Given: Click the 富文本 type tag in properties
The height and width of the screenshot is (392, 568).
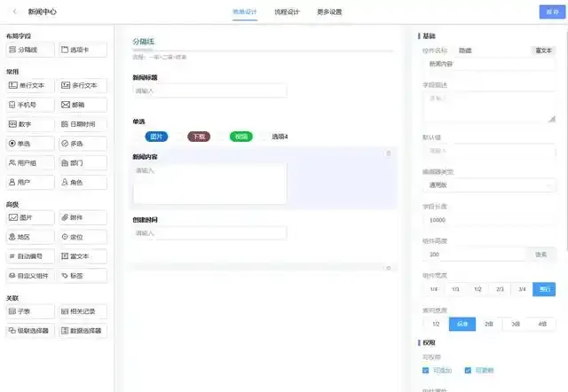Looking at the screenshot, I should pyautogui.click(x=544, y=51).
